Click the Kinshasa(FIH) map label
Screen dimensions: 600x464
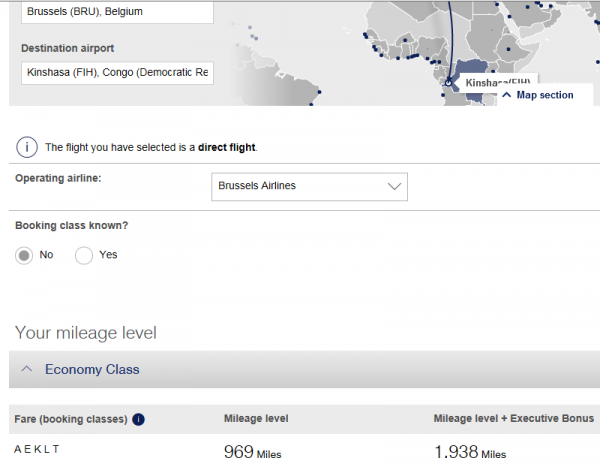tap(497, 81)
